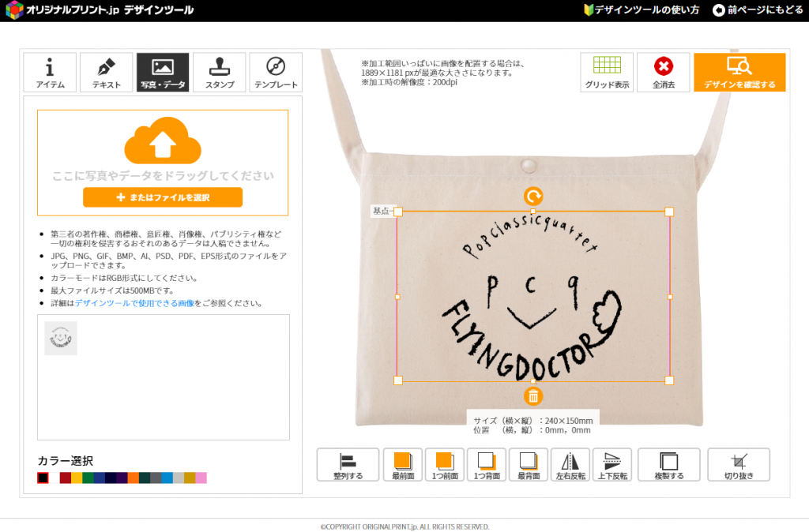809x532 pixels.
Task: Click the orange cloud upload icon
Action: click(163, 140)
